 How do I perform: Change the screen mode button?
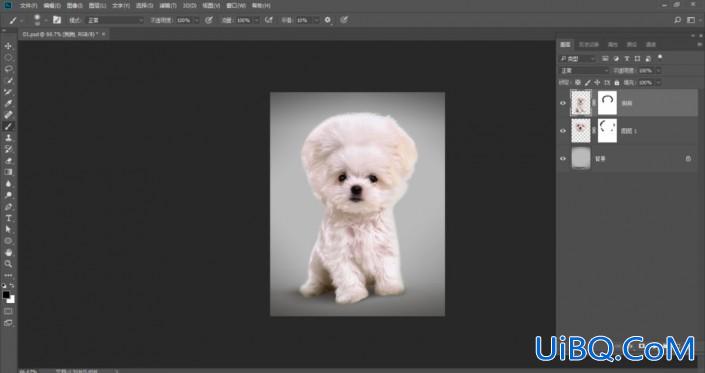8,323
